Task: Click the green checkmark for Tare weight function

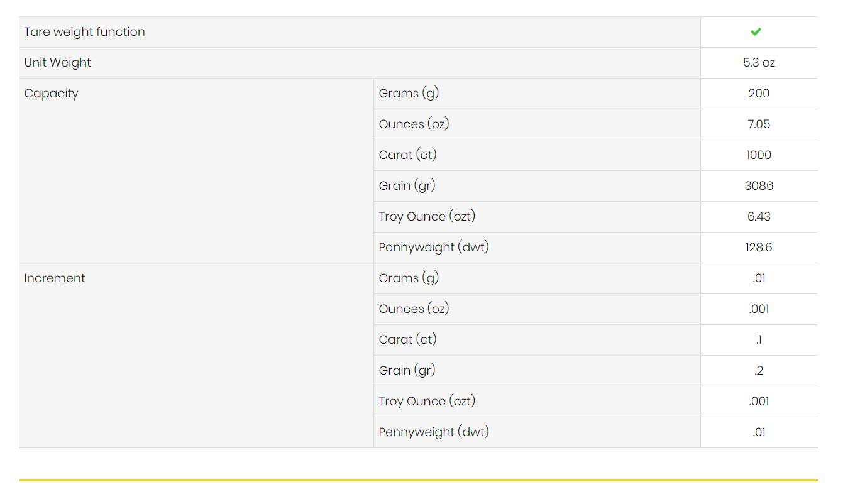Action: pyautogui.click(x=756, y=31)
